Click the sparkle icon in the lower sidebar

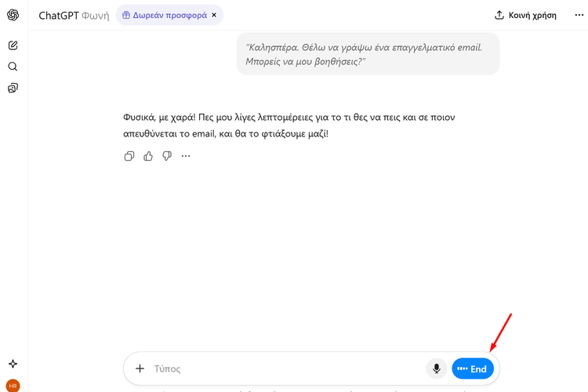click(13, 364)
